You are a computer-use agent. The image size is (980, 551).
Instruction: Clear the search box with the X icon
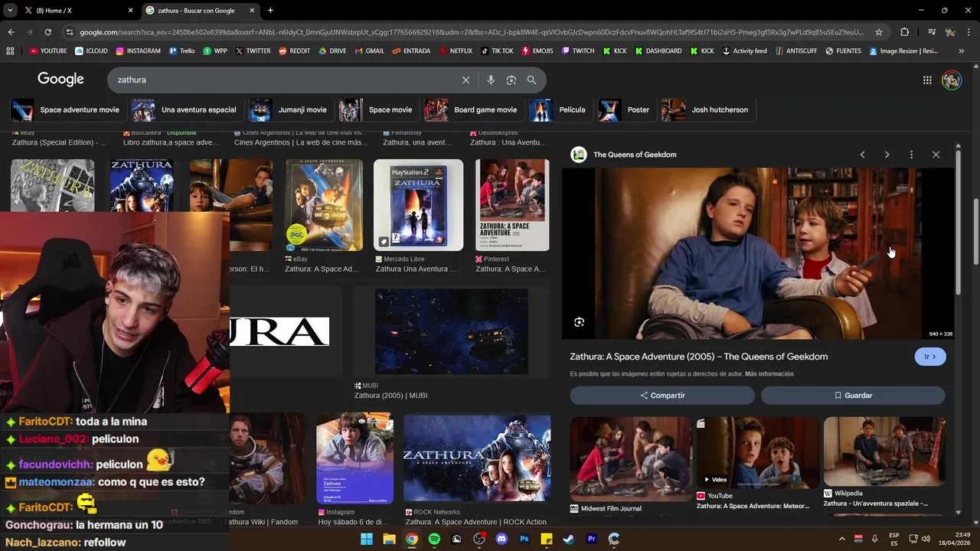(x=465, y=80)
